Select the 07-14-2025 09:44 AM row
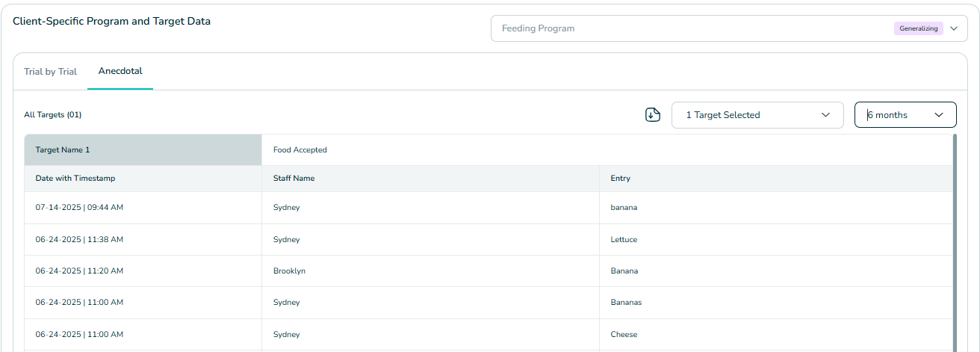 (x=489, y=208)
